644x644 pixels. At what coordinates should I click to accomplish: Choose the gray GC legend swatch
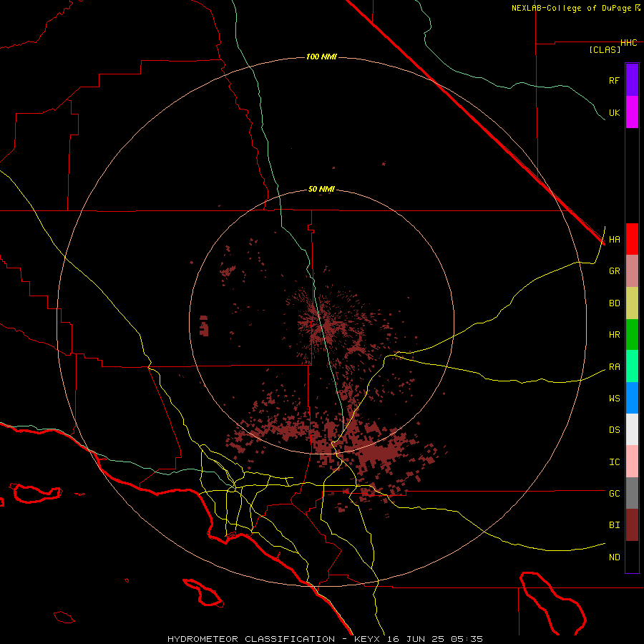point(632,493)
